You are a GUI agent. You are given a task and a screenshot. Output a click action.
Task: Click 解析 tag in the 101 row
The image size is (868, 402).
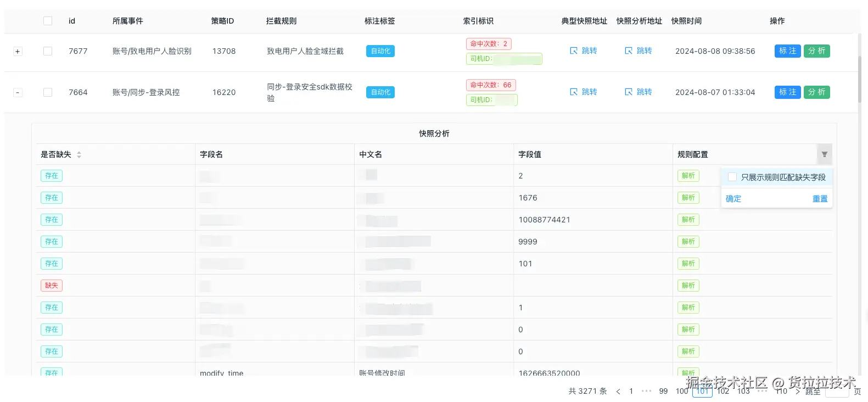click(x=688, y=264)
